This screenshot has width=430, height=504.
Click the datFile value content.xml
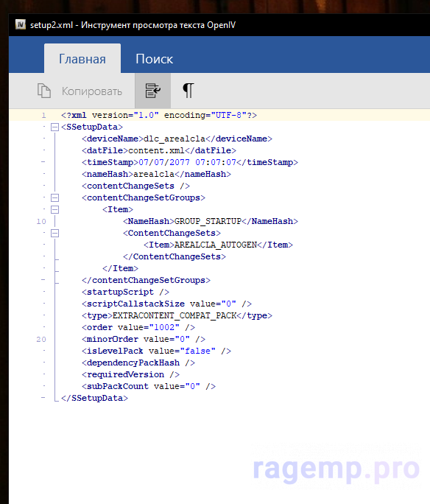(x=156, y=150)
